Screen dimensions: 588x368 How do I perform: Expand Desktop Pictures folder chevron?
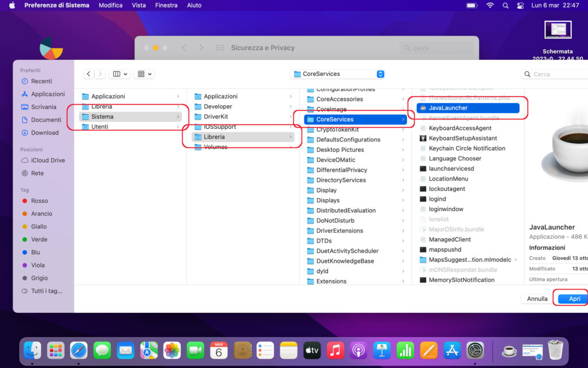[x=403, y=150]
